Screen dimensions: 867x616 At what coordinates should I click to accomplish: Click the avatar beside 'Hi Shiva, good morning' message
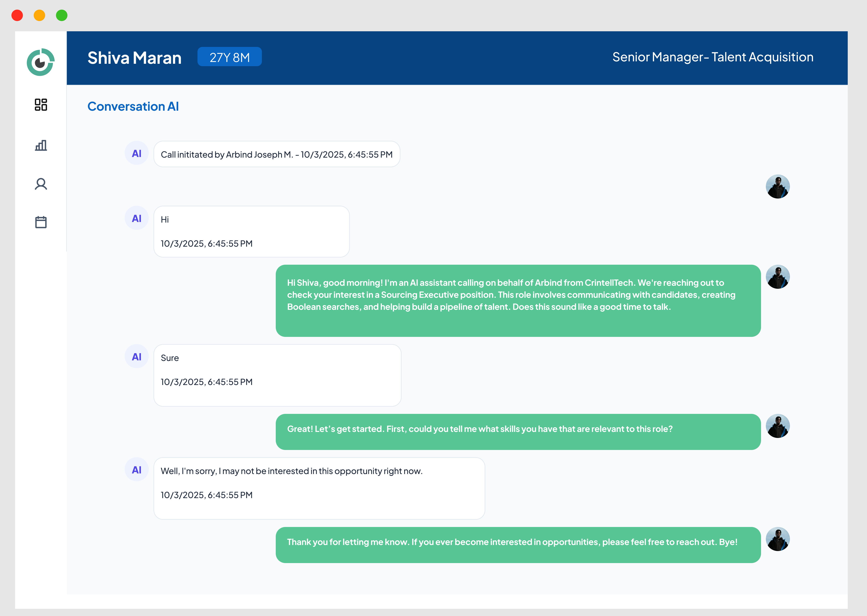click(777, 277)
